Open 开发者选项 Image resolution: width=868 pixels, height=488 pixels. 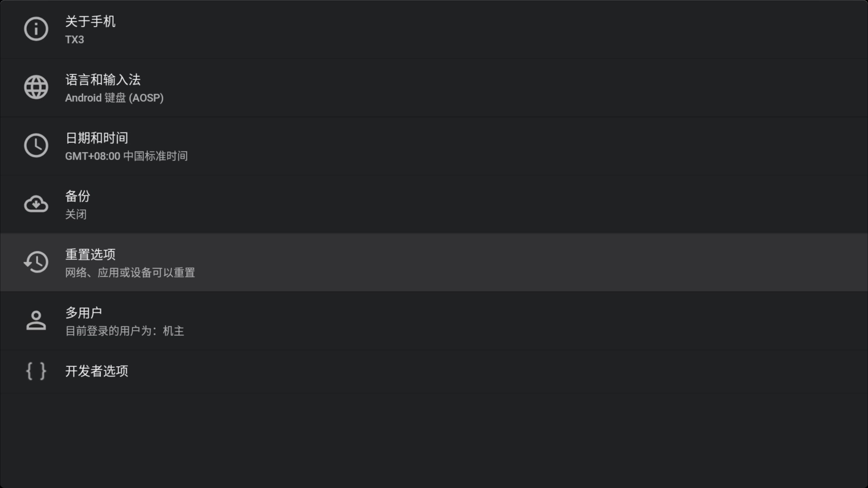pos(434,371)
